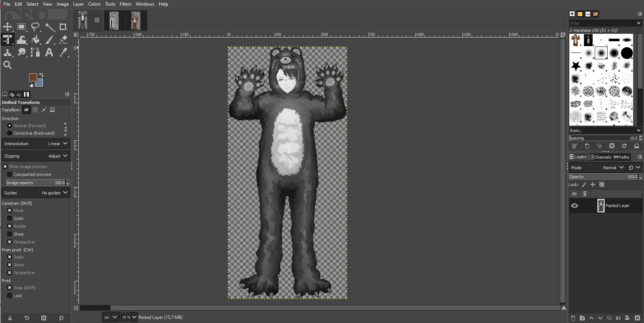This screenshot has width=644, height=323.
Task: Open the Interpolation dropdown
Action: 36,144
